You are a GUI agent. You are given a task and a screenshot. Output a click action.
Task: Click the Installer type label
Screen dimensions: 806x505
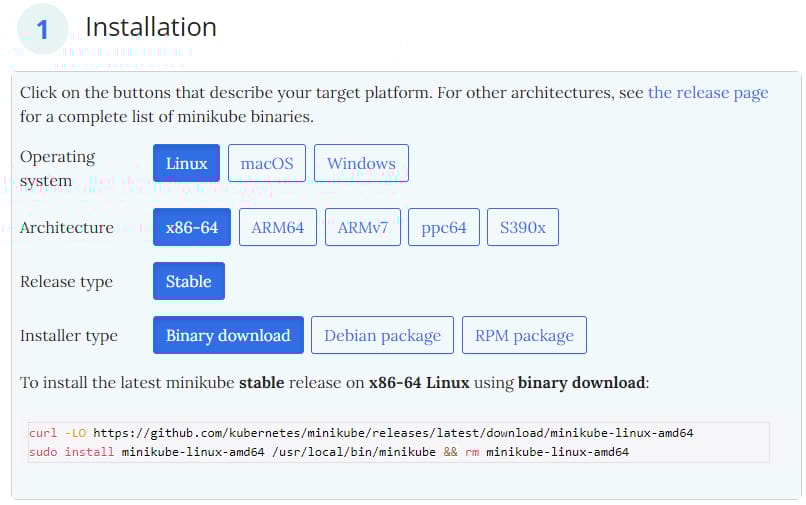point(69,336)
